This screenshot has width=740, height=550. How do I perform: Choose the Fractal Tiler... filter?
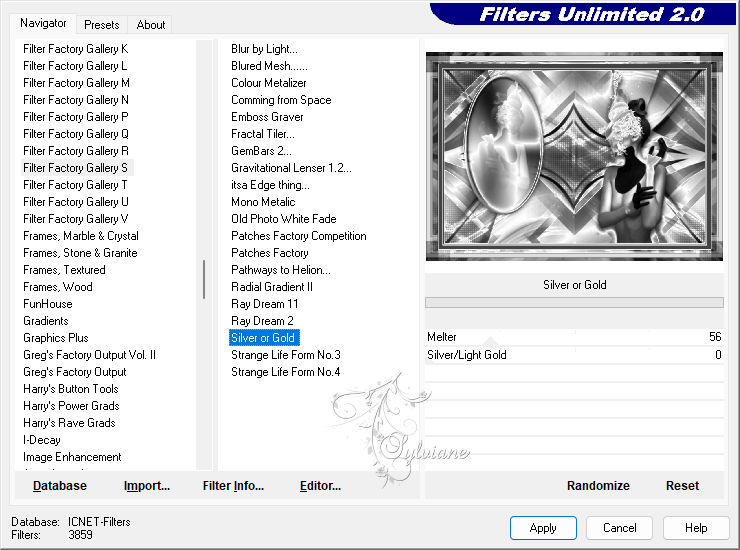[263, 134]
